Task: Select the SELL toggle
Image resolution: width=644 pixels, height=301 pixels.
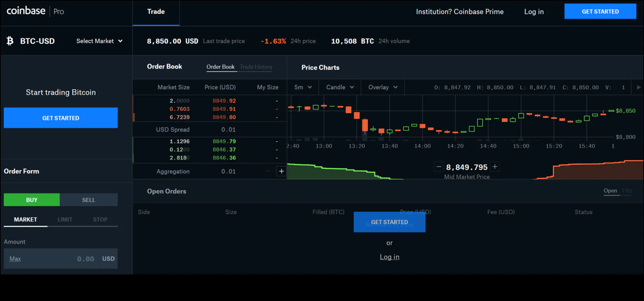Action: point(89,200)
